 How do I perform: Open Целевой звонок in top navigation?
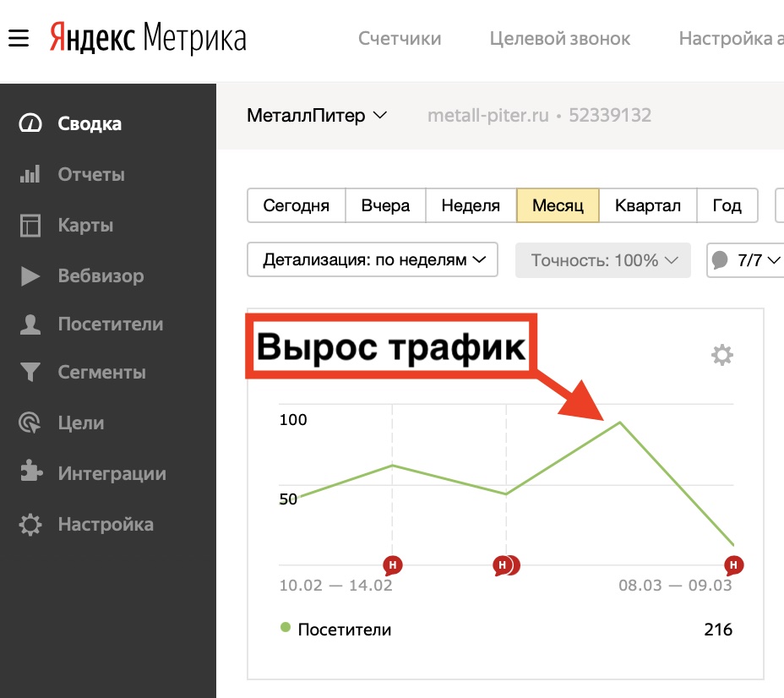tap(560, 39)
